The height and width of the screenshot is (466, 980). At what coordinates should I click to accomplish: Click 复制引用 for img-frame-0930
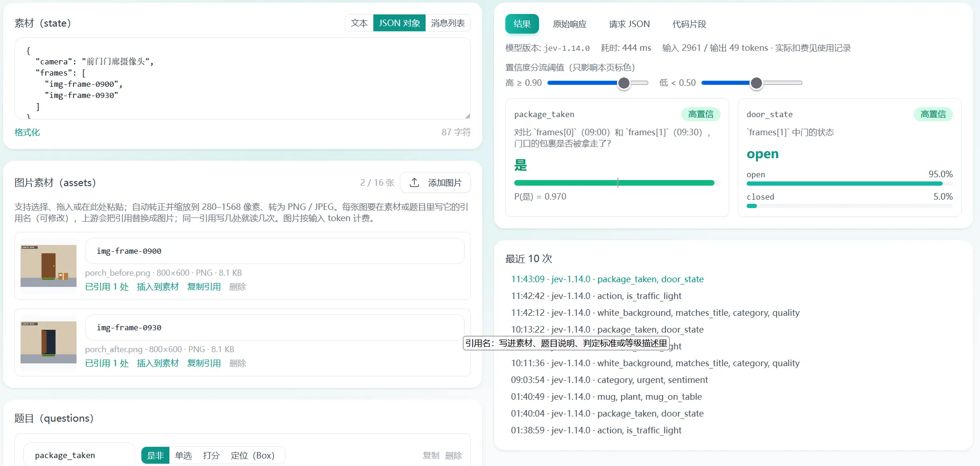pos(204,363)
